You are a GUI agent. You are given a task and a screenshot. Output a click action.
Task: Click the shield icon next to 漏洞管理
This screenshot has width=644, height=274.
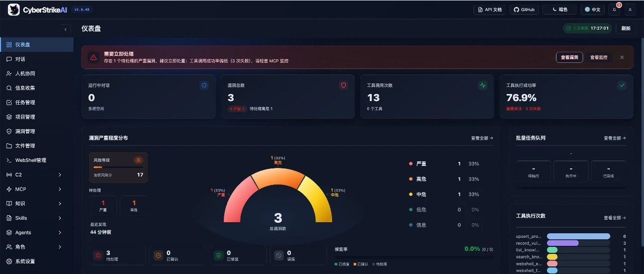[x=9, y=131]
